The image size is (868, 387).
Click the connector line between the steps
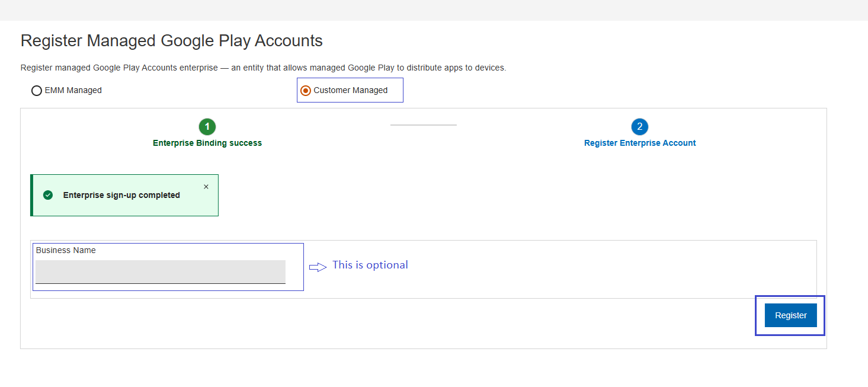click(x=423, y=125)
